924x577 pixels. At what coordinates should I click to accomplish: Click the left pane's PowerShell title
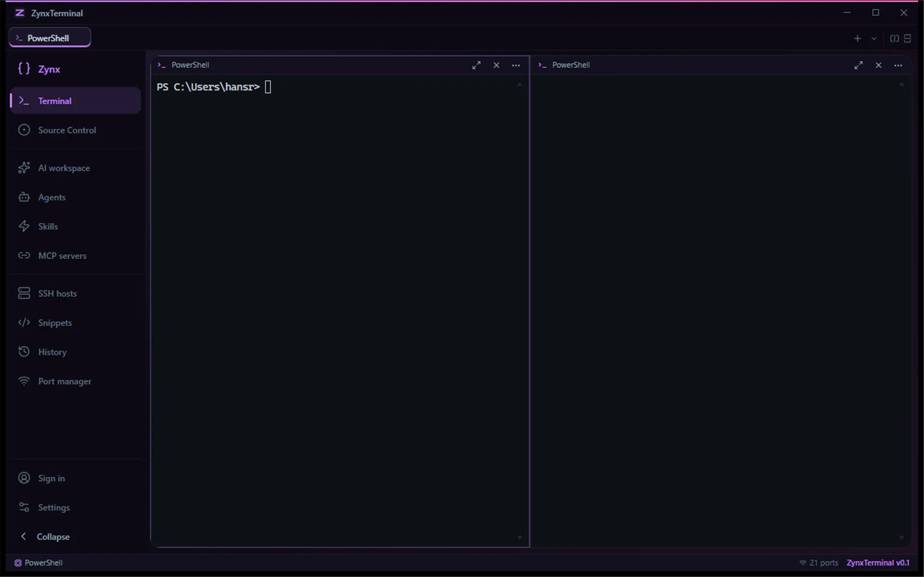point(190,65)
